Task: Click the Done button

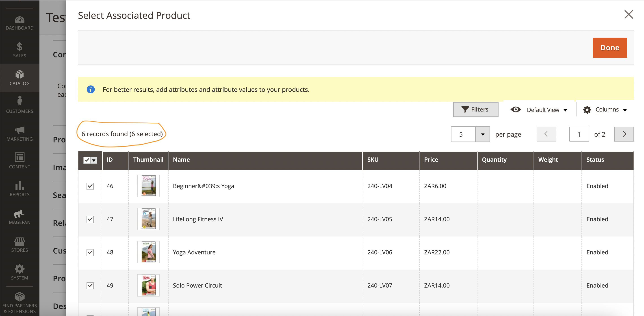Action: (610, 47)
